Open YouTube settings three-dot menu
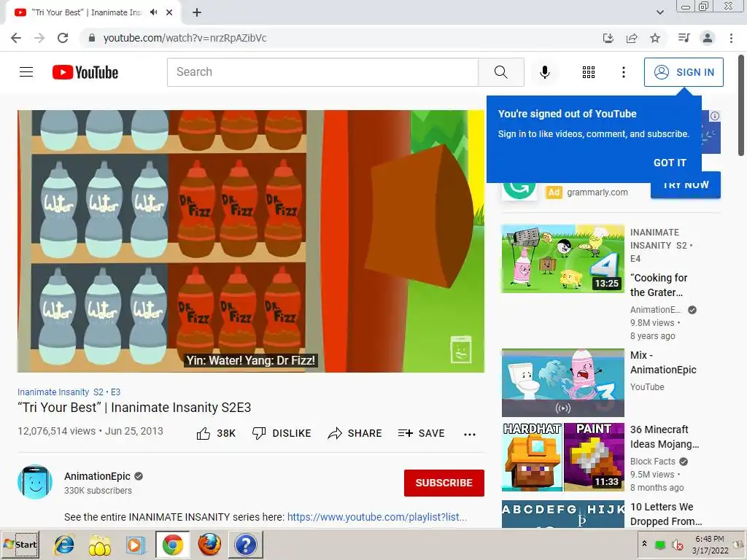 point(623,72)
